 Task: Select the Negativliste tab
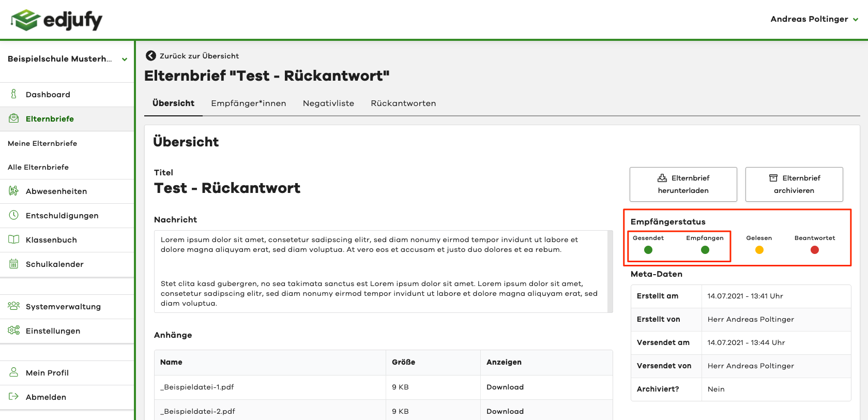pyautogui.click(x=328, y=103)
